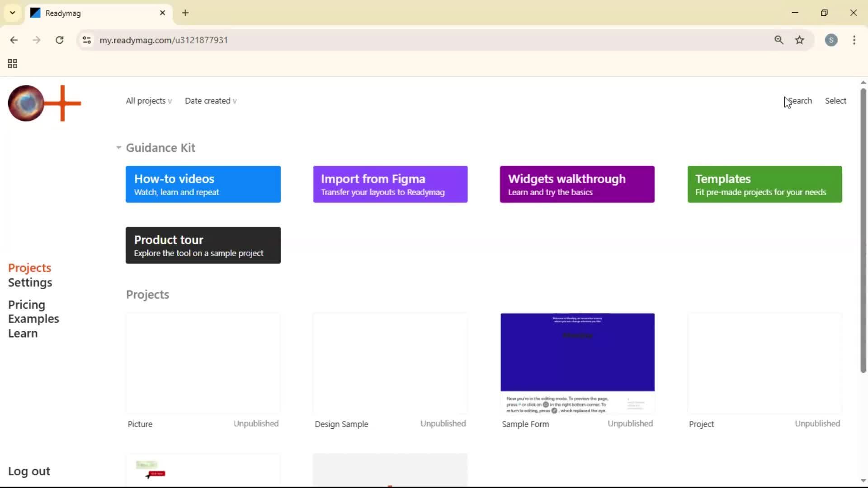The image size is (868, 488).
Task: Click the Readymag sphere logo
Action: 26,103
